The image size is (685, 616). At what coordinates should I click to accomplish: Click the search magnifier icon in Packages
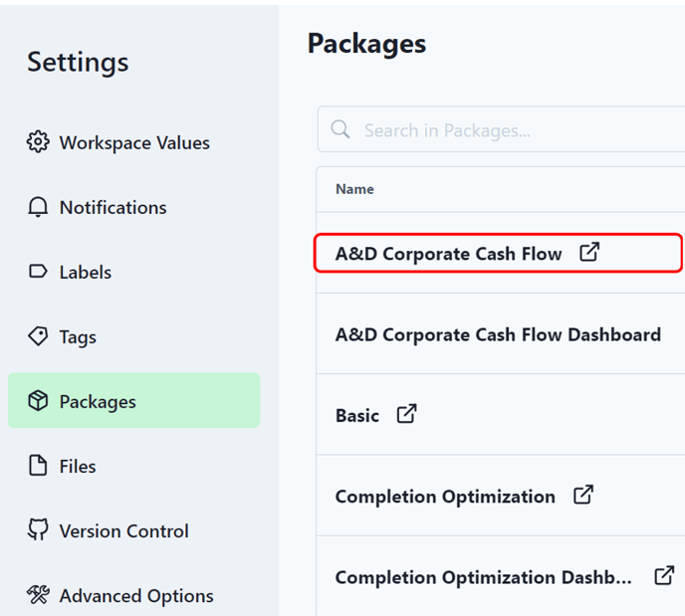(x=341, y=129)
